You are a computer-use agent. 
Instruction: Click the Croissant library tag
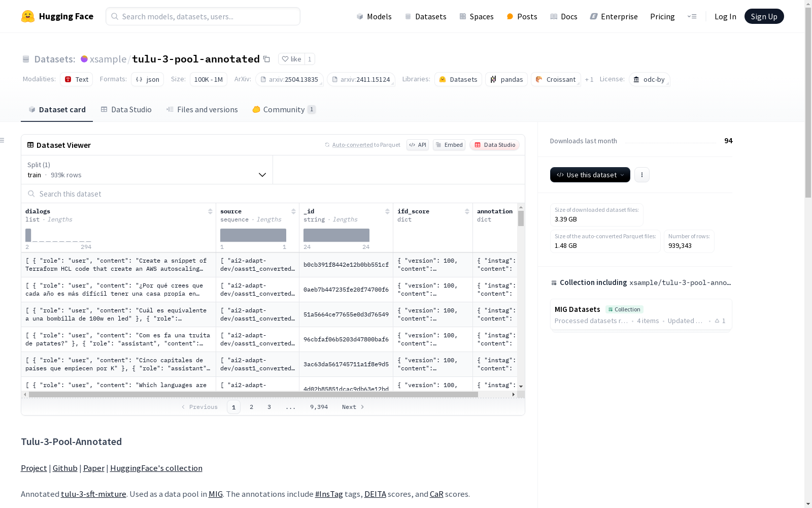pos(556,79)
